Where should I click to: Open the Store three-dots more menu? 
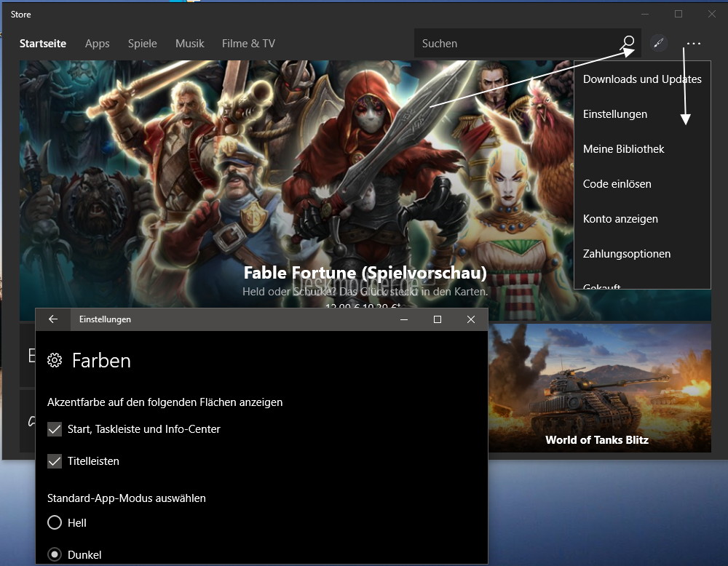tap(693, 44)
